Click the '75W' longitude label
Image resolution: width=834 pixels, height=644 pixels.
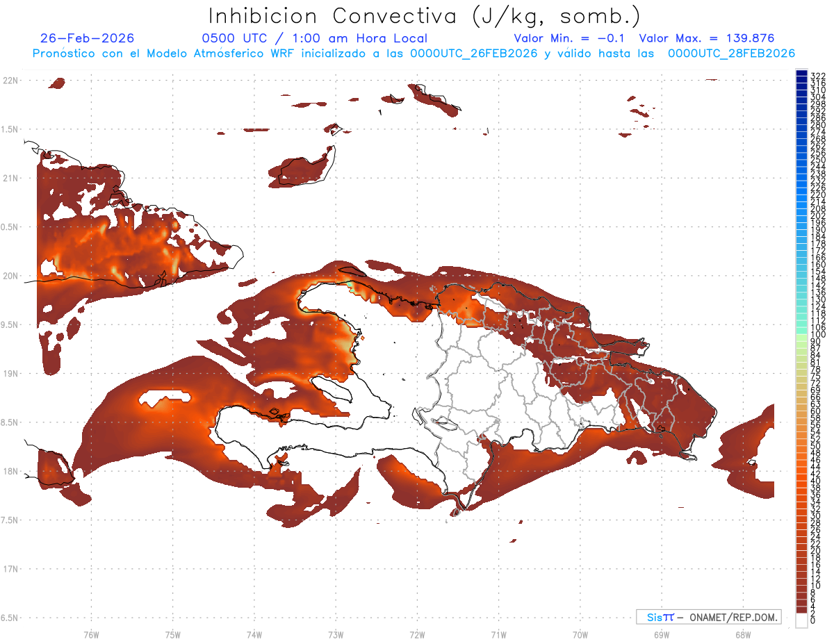tap(173, 634)
